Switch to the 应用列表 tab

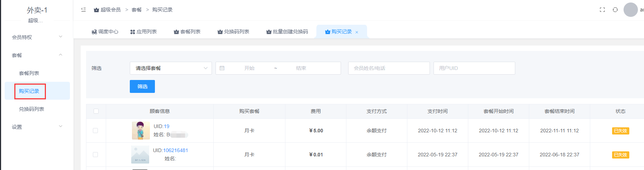(x=143, y=32)
